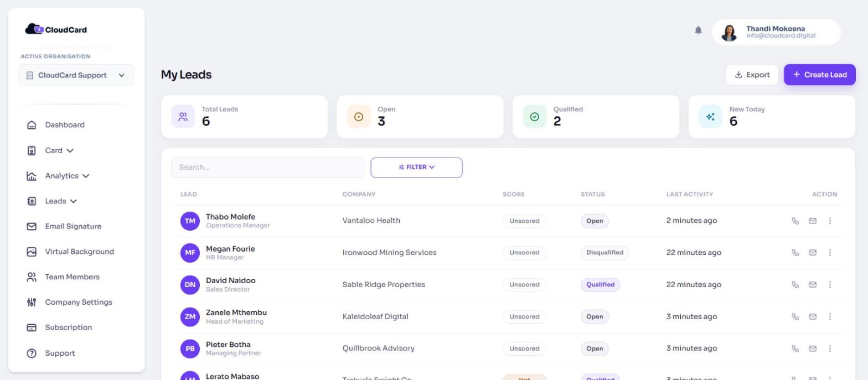Open the notifications bell

(x=698, y=30)
